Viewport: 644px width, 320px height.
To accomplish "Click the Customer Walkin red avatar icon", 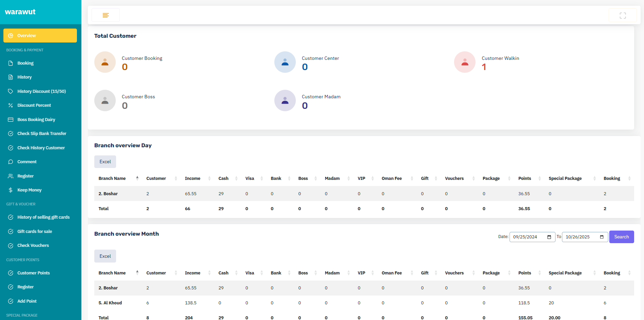I will coord(465,62).
